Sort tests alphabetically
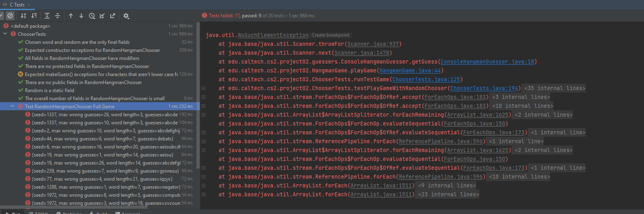 pyautogui.click(x=23, y=16)
